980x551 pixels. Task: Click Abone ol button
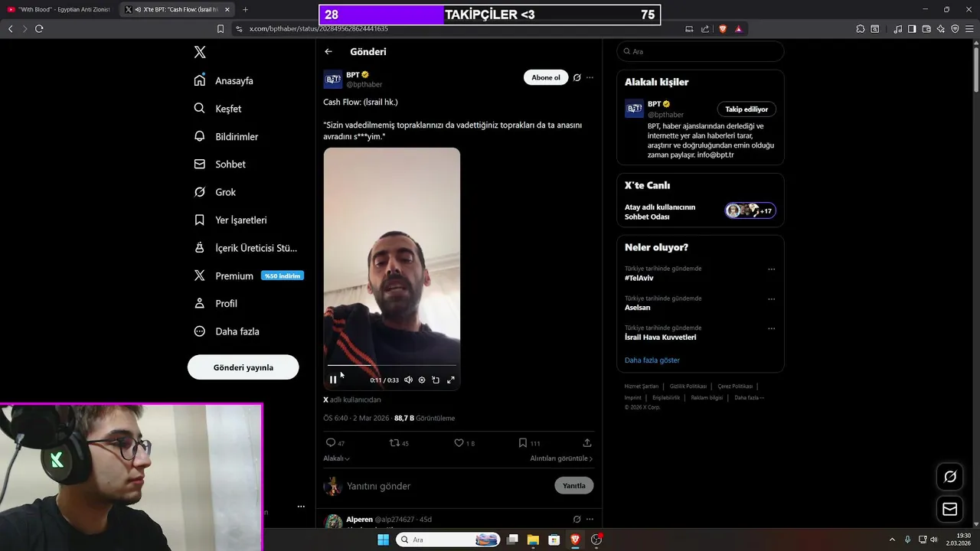coord(546,77)
